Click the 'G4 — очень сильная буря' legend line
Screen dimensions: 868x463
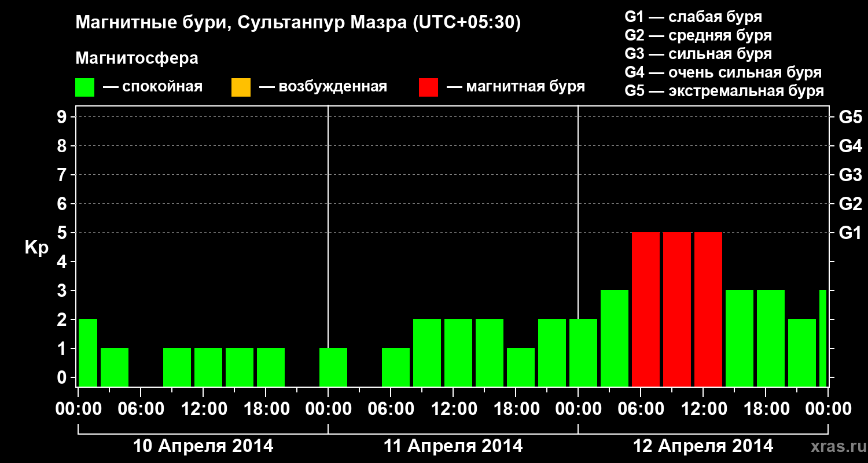pos(723,72)
